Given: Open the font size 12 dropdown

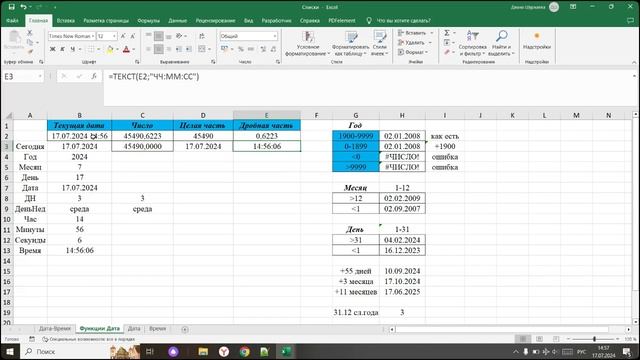Looking at the screenshot, I should (114, 36).
